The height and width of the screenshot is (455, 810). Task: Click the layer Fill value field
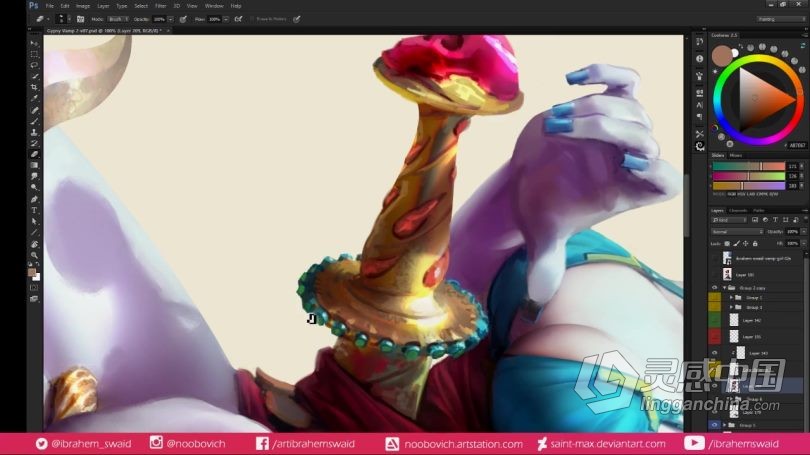(792, 243)
